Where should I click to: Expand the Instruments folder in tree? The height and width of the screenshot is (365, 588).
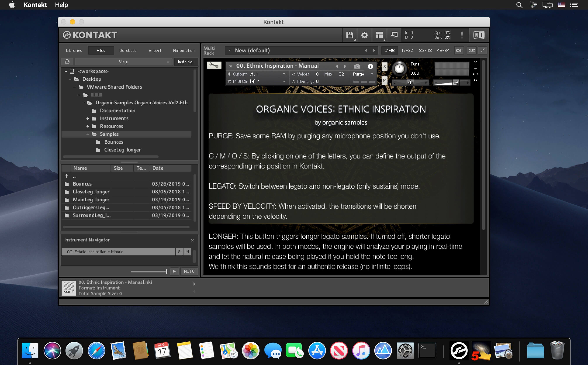click(x=87, y=119)
